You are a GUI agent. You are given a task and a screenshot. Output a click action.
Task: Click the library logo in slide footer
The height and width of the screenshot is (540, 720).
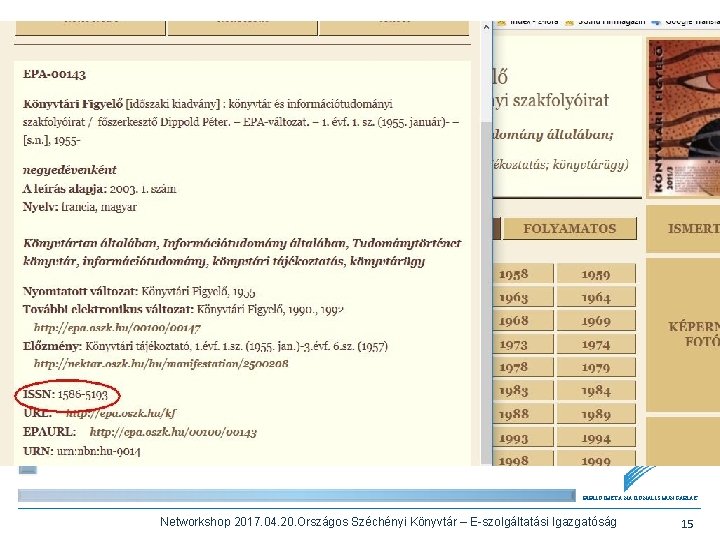(640, 484)
